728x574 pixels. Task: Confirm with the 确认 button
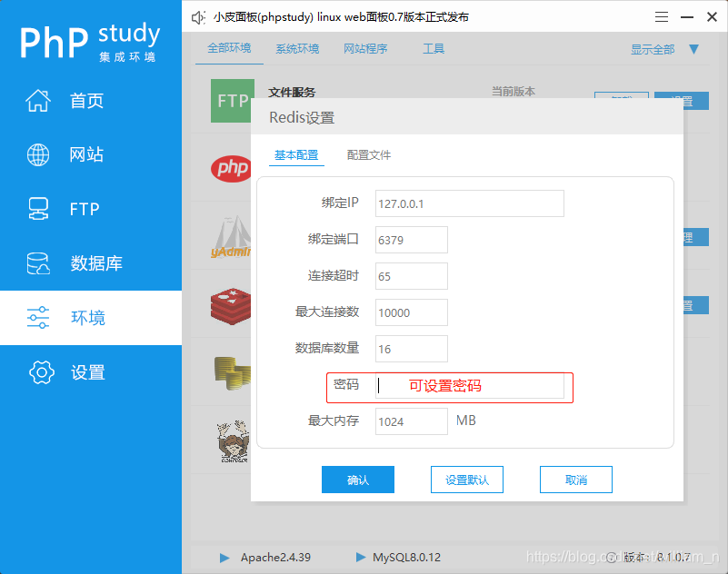[358, 480]
